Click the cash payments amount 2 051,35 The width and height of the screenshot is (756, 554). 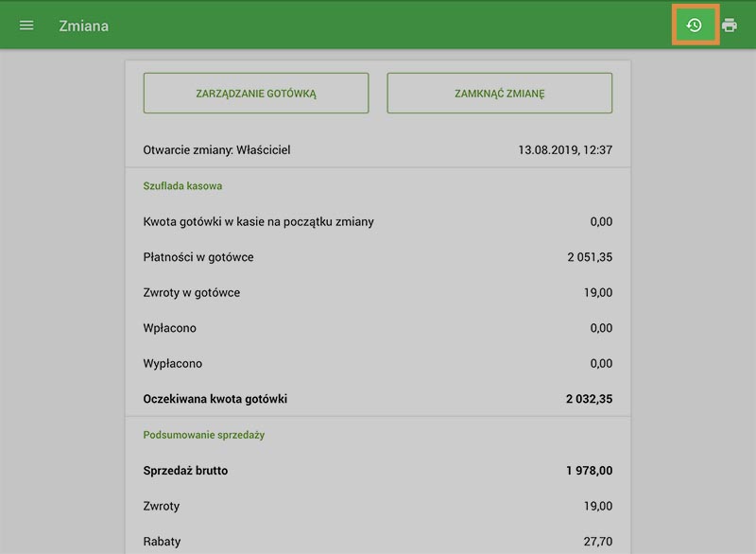[590, 257]
